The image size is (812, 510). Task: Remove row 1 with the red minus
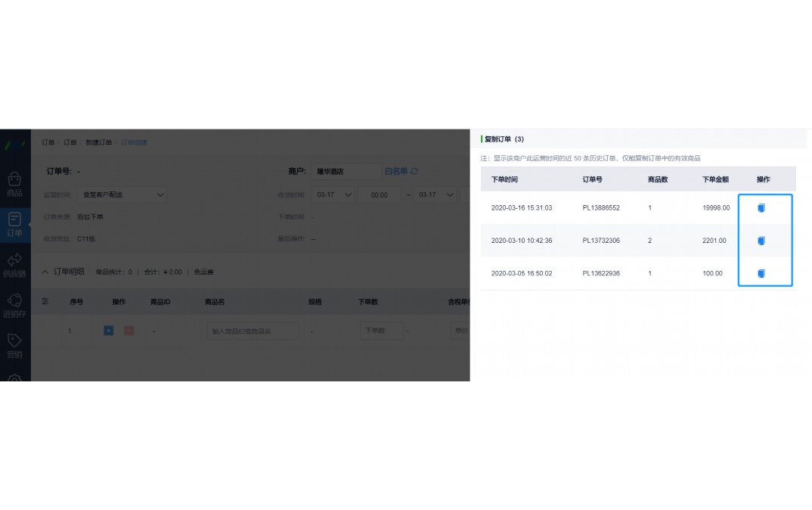129,331
